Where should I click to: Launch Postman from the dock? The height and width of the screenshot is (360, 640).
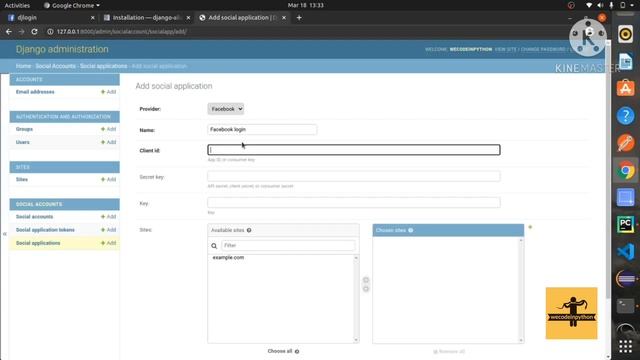(625, 143)
